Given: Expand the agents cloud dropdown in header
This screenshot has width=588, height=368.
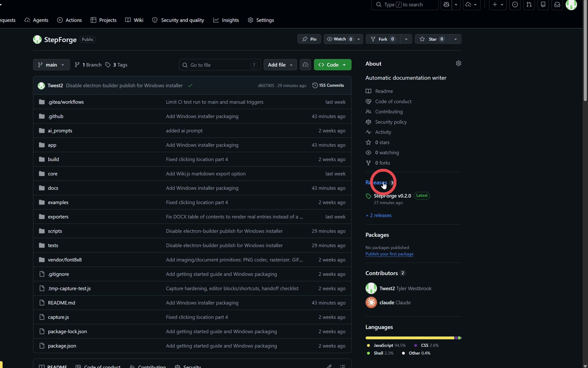Looking at the screenshot, I should coord(471,5).
